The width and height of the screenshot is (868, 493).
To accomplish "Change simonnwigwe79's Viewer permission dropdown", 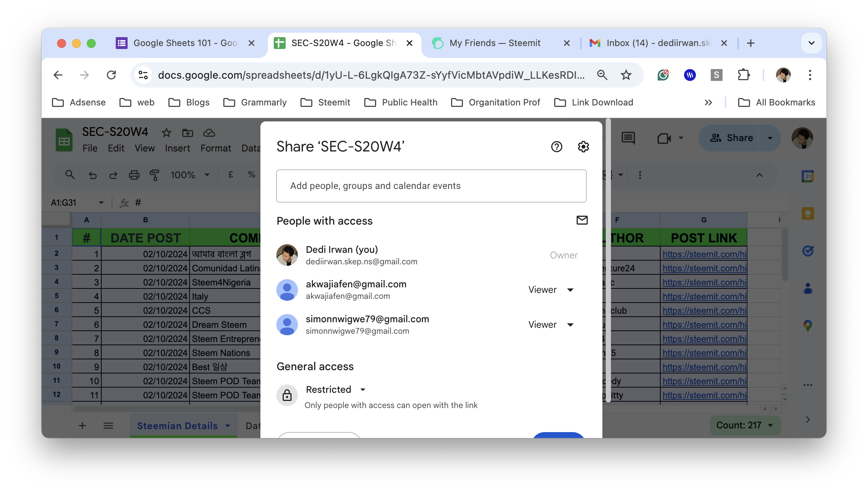I will tap(551, 324).
